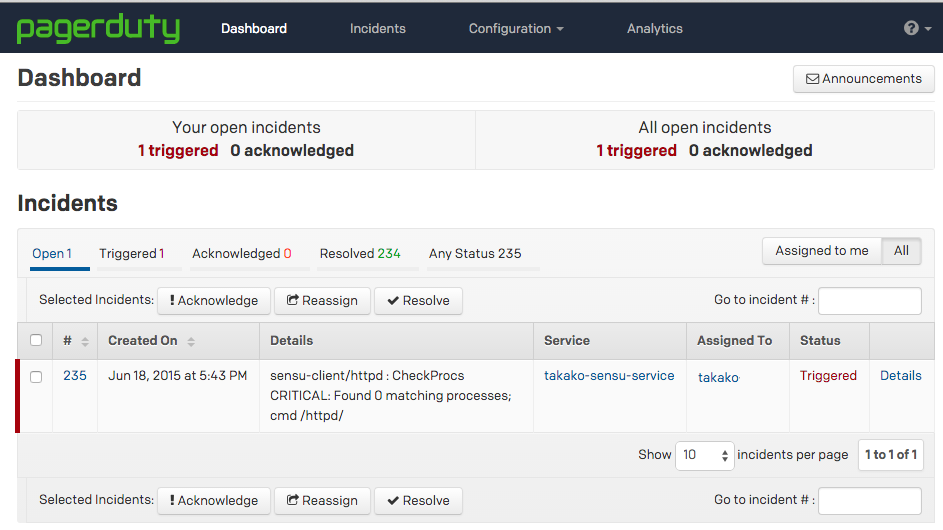Open the help question mark menu
The width and height of the screenshot is (943, 530).
coord(917,28)
